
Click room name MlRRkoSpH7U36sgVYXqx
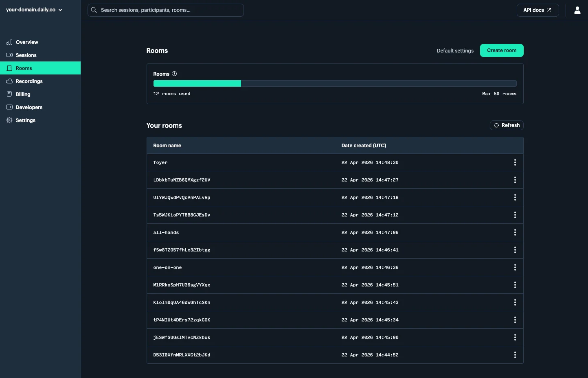(182, 285)
